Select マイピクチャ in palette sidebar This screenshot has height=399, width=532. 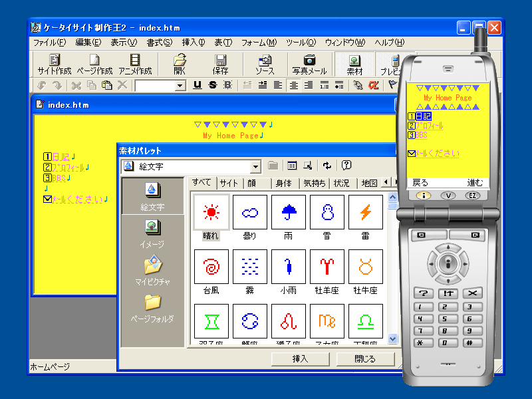152,271
